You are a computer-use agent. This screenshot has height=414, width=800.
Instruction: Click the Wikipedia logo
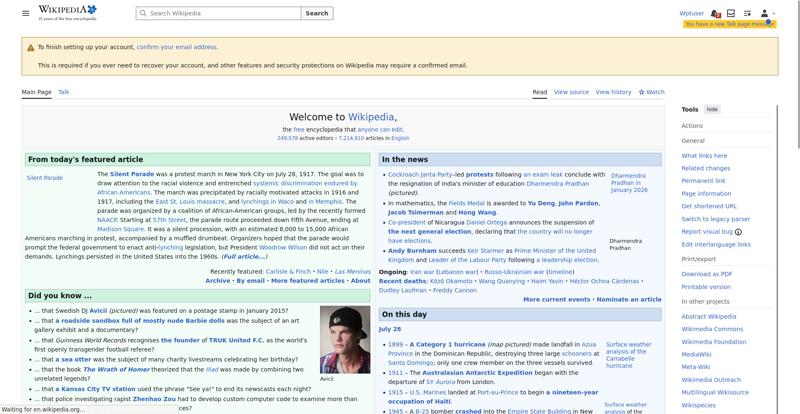(67, 13)
